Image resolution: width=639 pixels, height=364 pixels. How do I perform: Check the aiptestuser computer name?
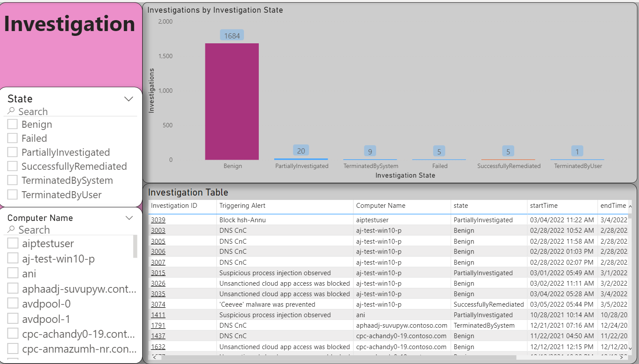(x=12, y=243)
